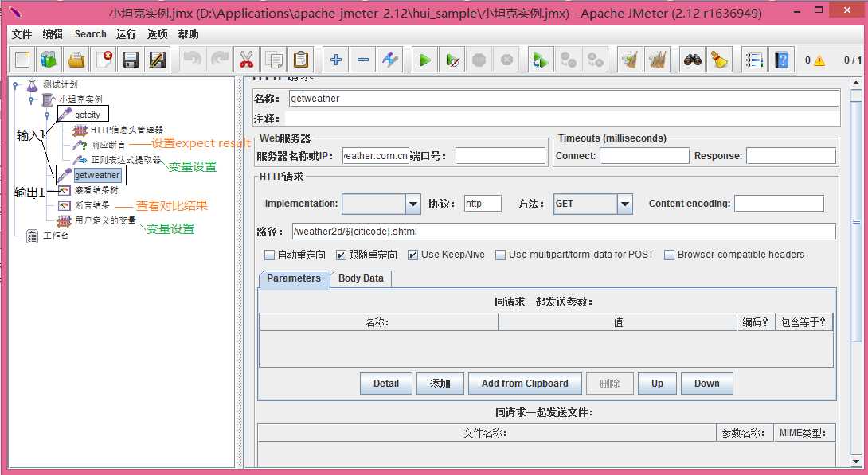Click the Redo arrow icon
This screenshot has height=475, width=868.
click(x=220, y=59)
